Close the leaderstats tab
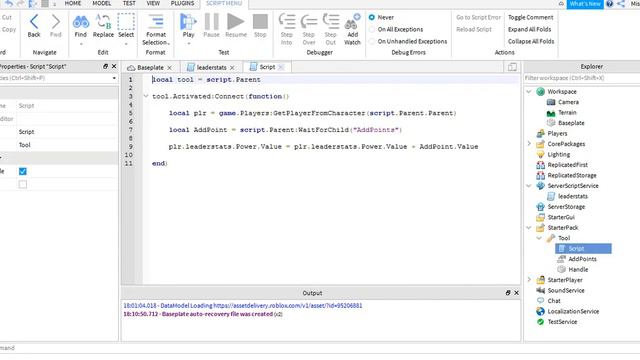The height and width of the screenshot is (360, 640). pyautogui.click(x=232, y=67)
